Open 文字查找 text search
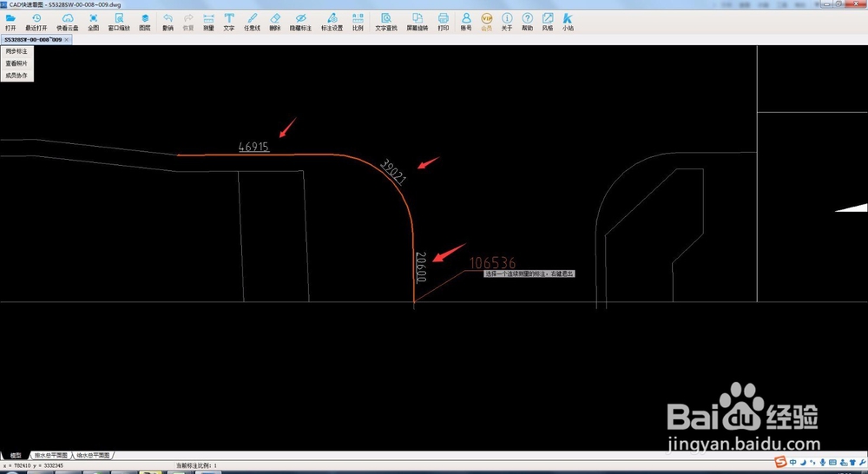This screenshot has height=474, width=868. pos(386,23)
